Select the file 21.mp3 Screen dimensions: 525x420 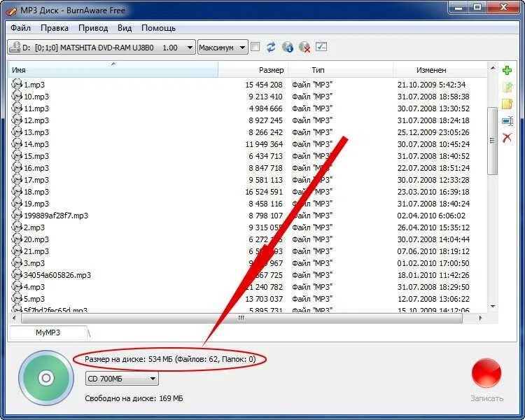coord(36,251)
